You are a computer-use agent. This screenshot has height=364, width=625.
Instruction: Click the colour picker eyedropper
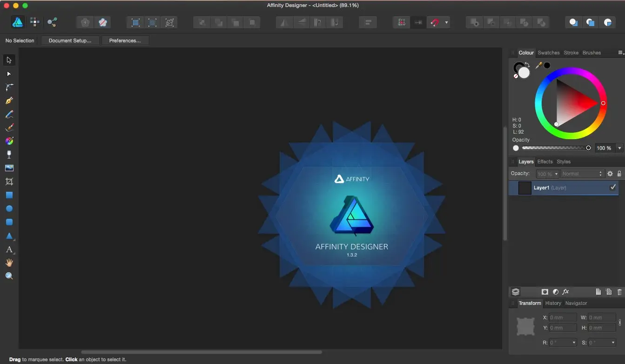[538, 66]
